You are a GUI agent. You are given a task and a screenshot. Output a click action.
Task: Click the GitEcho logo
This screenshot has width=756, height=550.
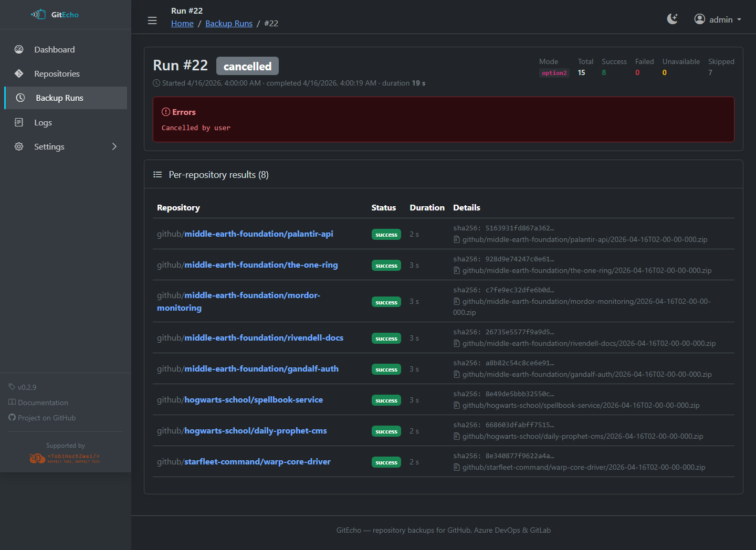[55, 15]
